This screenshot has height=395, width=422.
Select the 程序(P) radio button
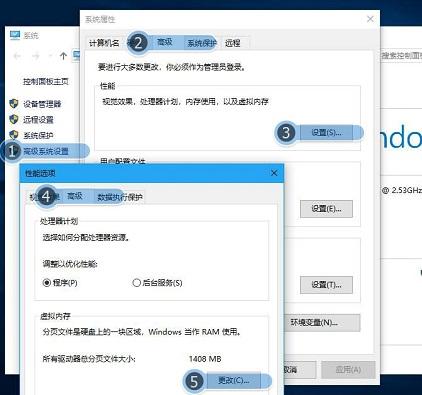pyautogui.click(x=61, y=283)
